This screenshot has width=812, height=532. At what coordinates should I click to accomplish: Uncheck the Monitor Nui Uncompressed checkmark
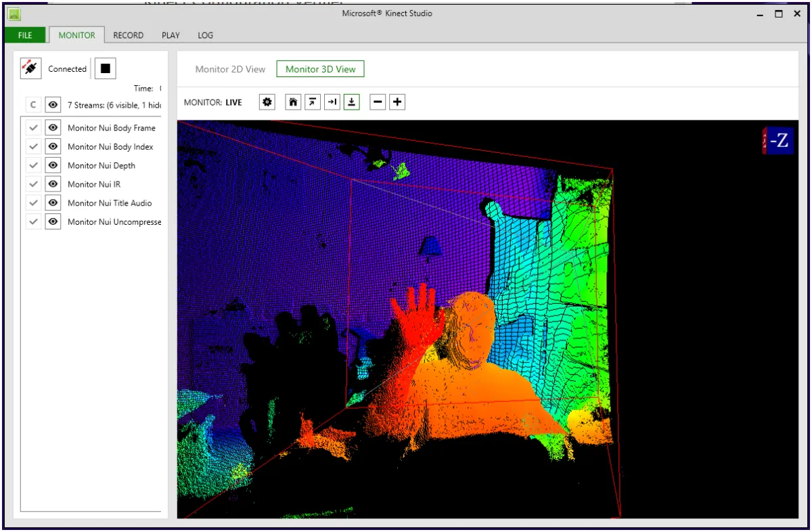click(x=33, y=221)
